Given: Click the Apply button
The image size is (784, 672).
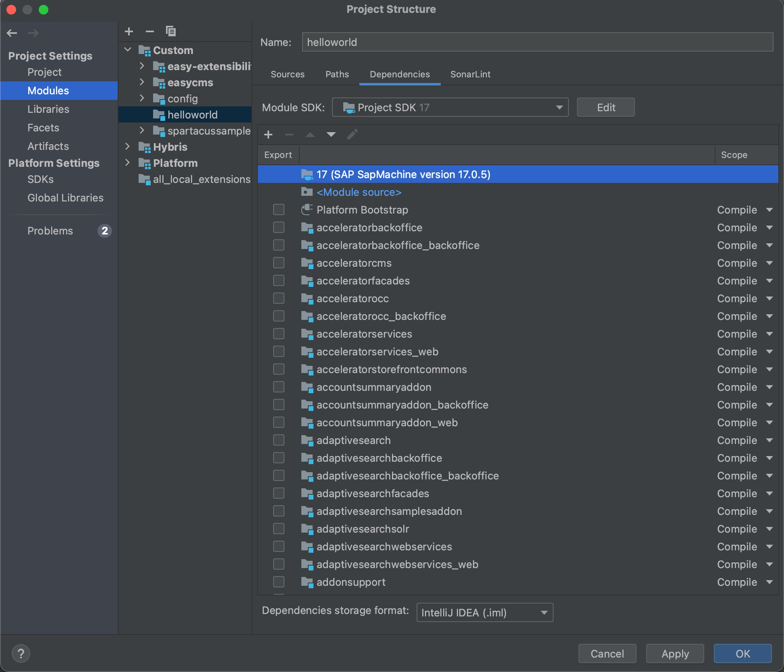Looking at the screenshot, I should 675,653.
